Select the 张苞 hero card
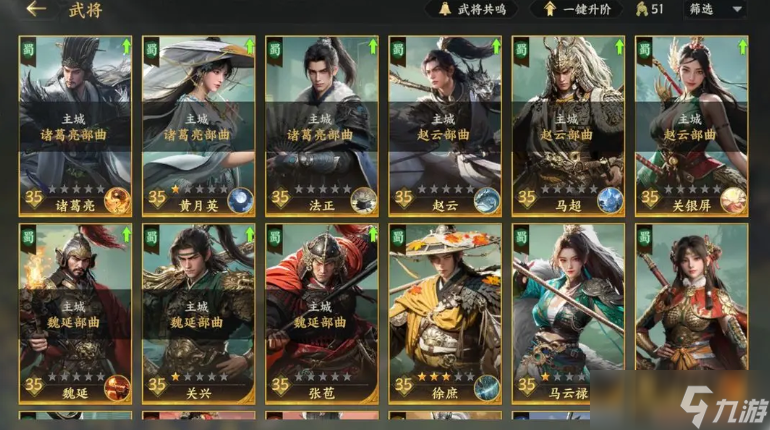 click(322, 314)
